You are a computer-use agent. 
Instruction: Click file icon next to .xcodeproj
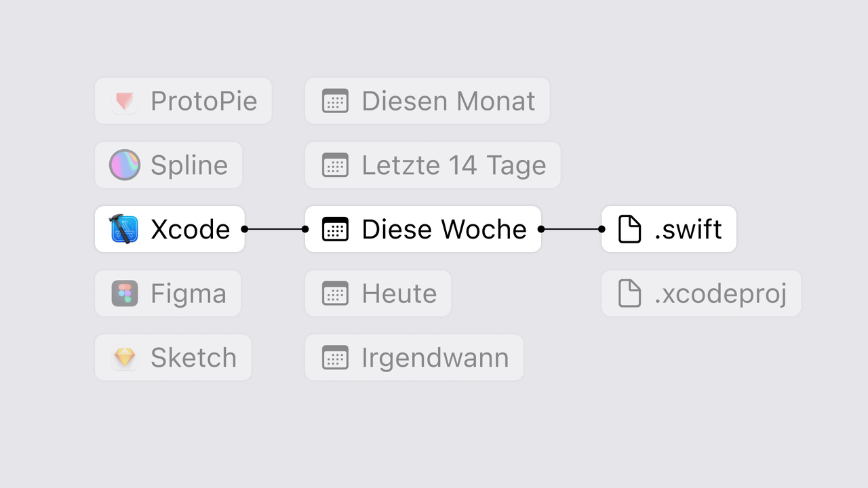[x=629, y=293]
